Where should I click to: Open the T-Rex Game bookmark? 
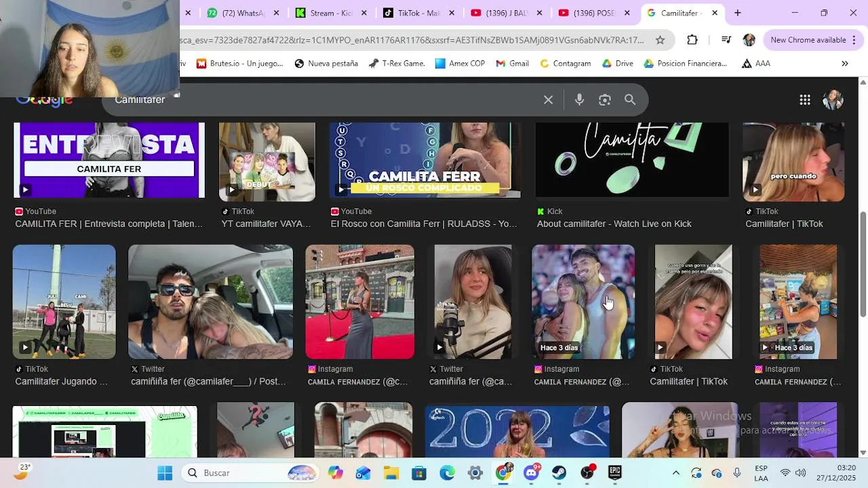pos(397,64)
